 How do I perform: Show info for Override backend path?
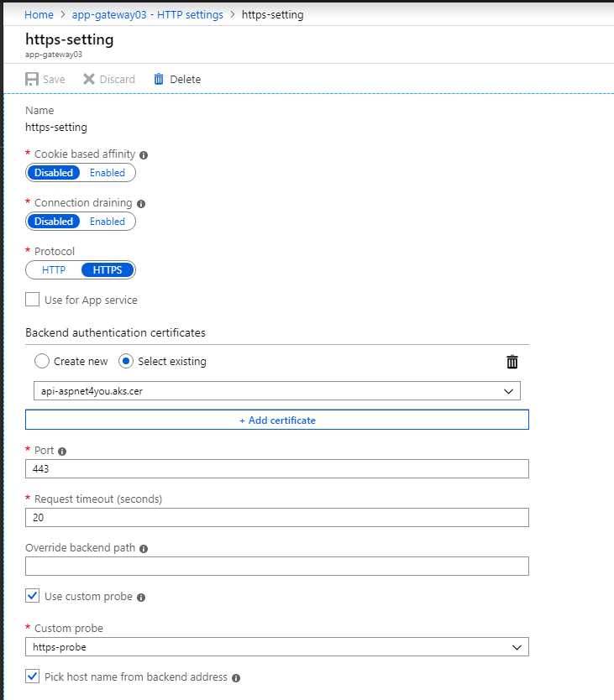pyautogui.click(x=144, y=549)
